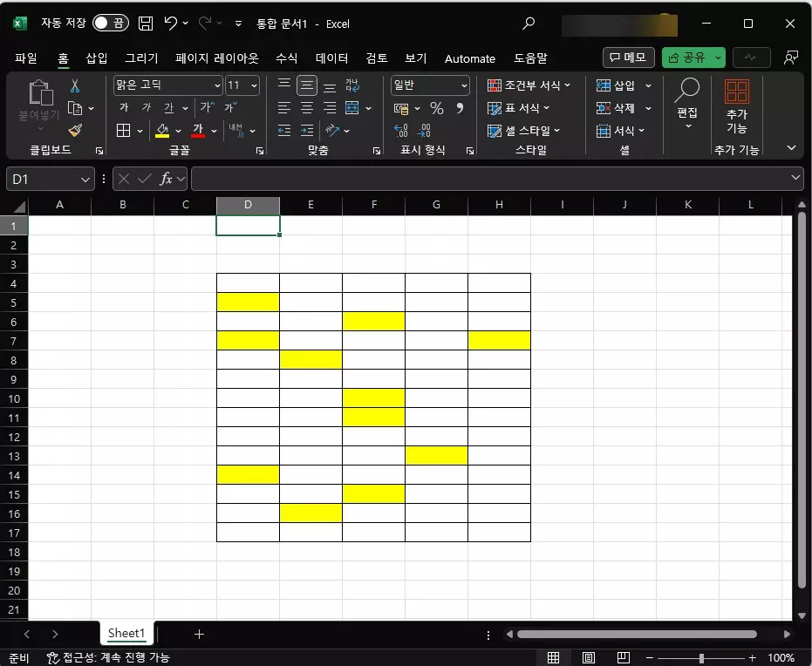
Task: Click the Search magnifier in title bar
Action: point(529,24)
